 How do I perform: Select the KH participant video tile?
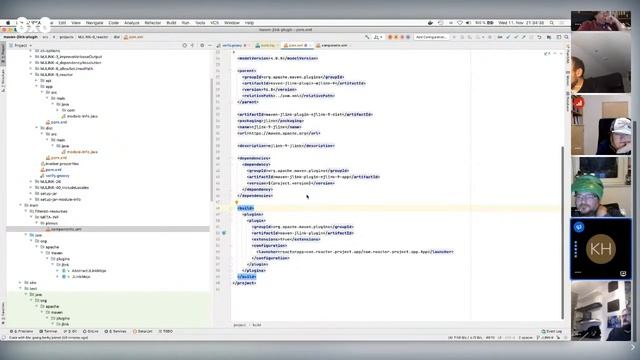click(x=601, y=249)
